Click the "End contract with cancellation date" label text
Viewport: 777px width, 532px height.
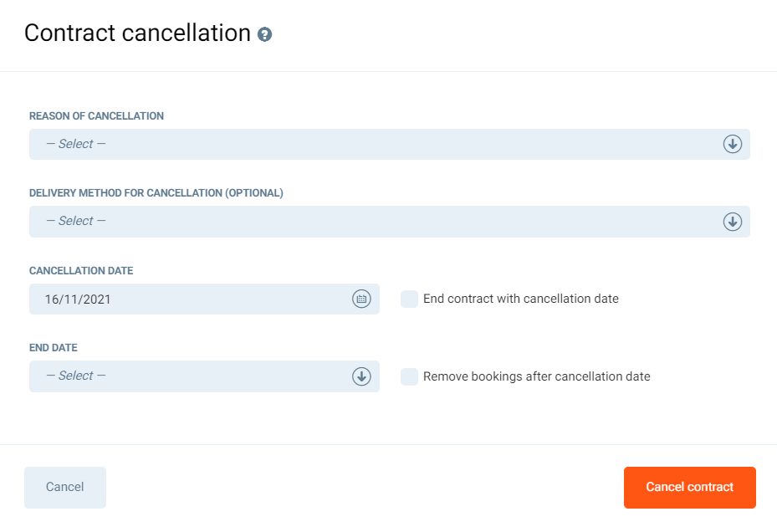coord(521,299)
